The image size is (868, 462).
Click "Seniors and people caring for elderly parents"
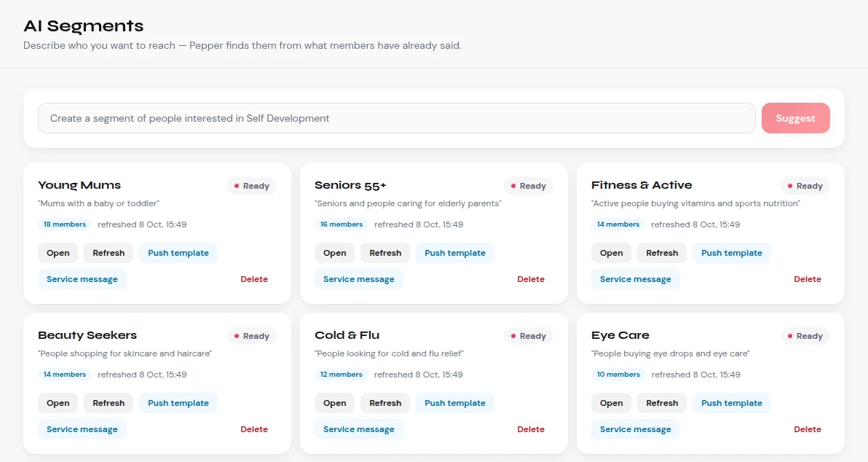pos(408,203)
